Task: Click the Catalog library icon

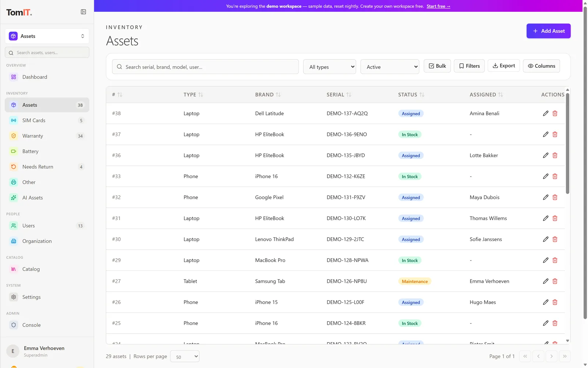Action: coord(14,269)
